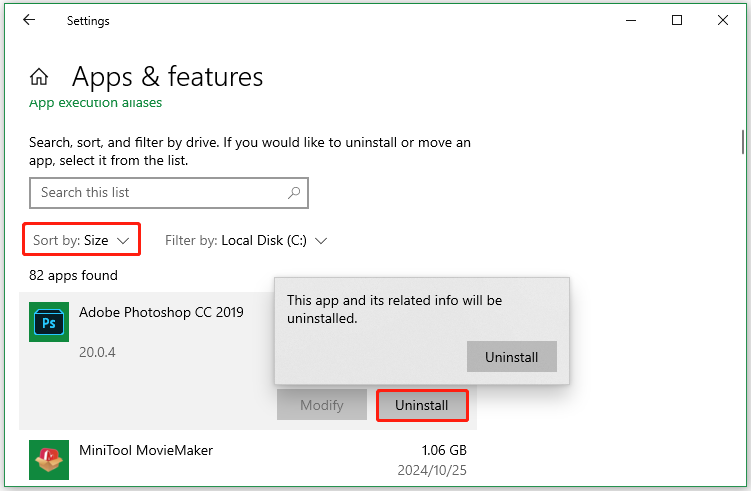Click the 82 apps found text
The width and height of the screenshot is (751, 491).
click(73, 275)
